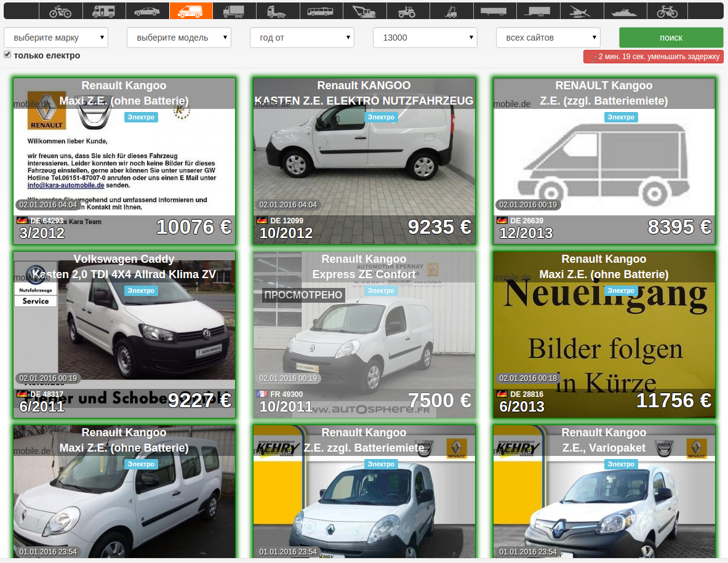
Task: Click the '9227 €' price
Action: (x=199, y=401)
